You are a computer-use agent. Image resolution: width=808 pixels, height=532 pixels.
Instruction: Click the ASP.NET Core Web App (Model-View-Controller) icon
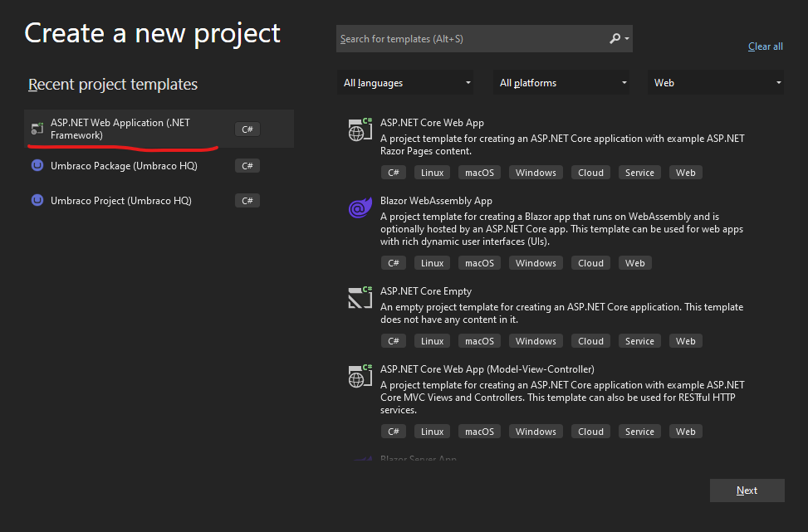[360, 376]
